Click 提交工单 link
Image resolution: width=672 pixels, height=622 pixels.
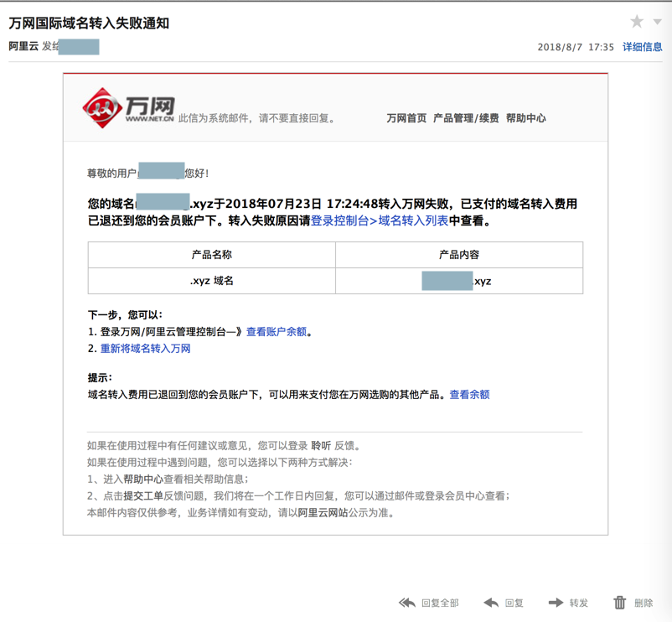(143, 496)
